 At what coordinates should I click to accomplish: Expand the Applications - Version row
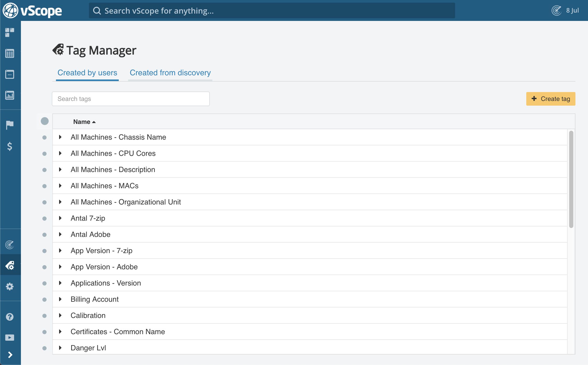60,283
